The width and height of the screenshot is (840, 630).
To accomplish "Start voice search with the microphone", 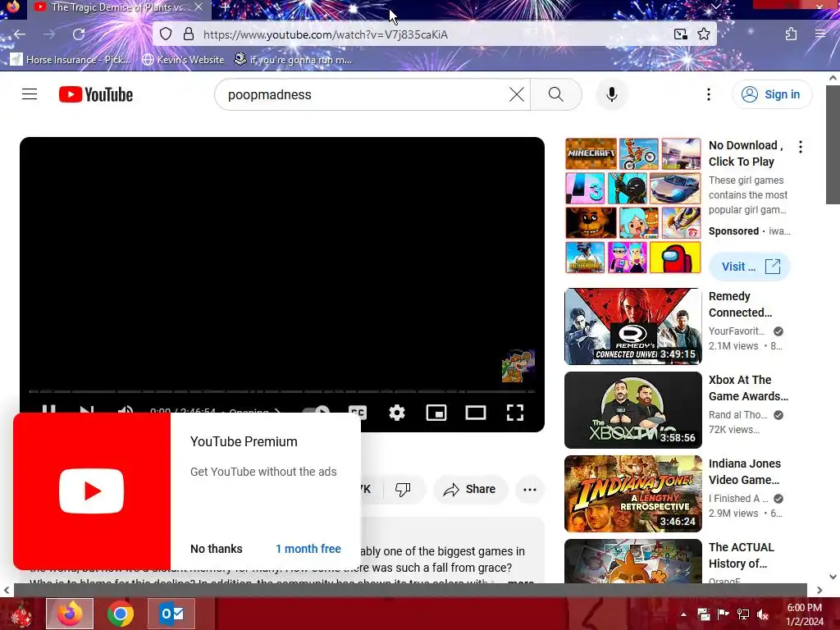I will click(x=611, y=94).
